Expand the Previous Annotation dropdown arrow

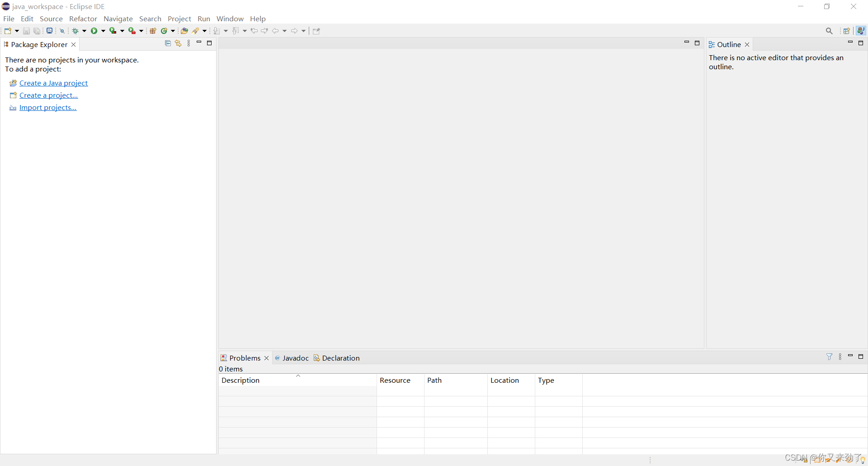[245, 31]
